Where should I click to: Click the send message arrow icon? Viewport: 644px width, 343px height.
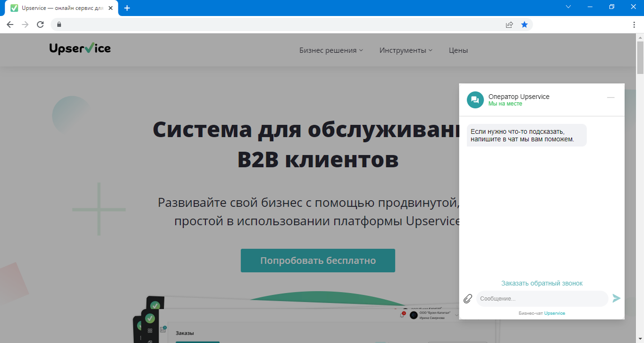pos(616,298)
